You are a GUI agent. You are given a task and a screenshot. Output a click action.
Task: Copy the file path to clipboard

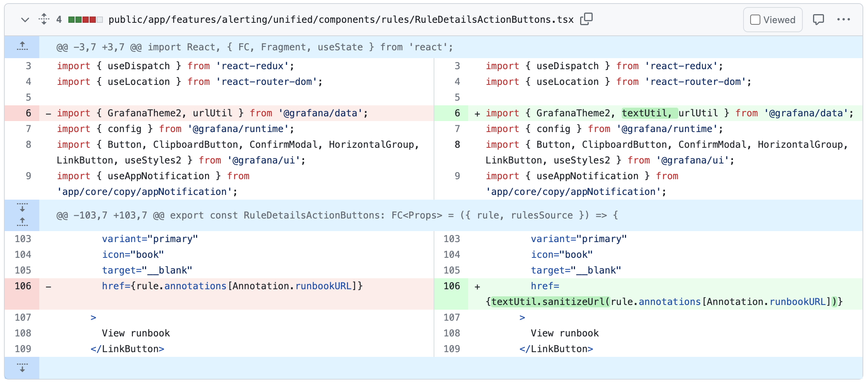point(586,19)
